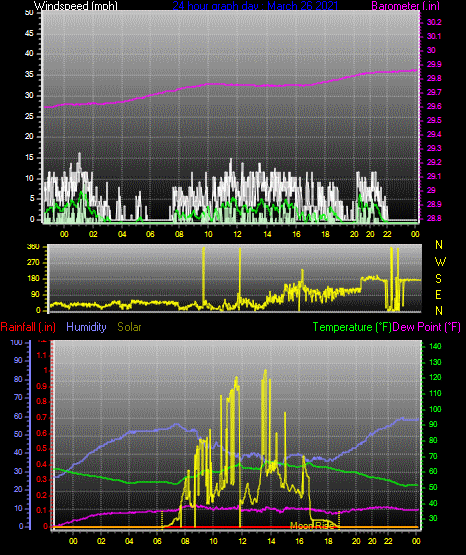Click the "130" value on the green temperature axis
This screenshot has height=555, width=466.
coord(435,362)
